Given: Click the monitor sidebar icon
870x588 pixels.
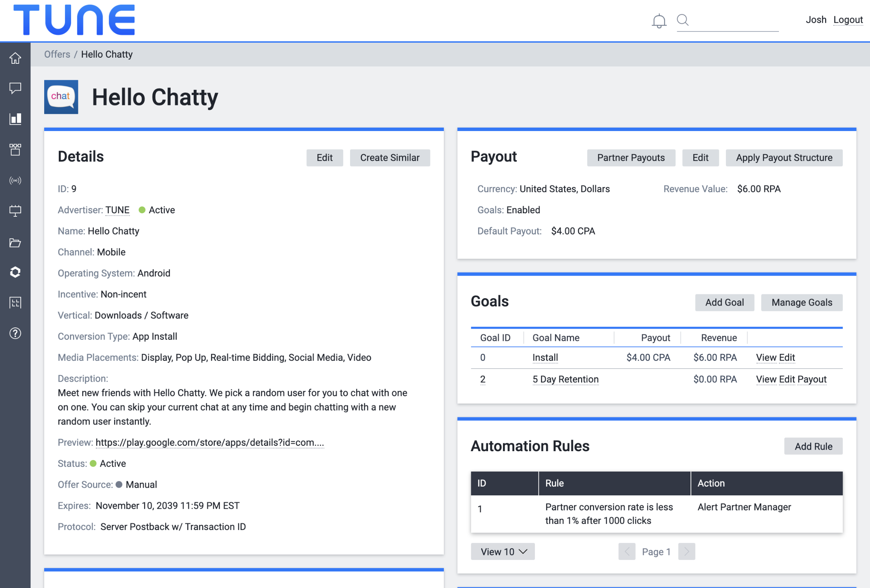Looking at the screenshot, I should tap(15, 211).
